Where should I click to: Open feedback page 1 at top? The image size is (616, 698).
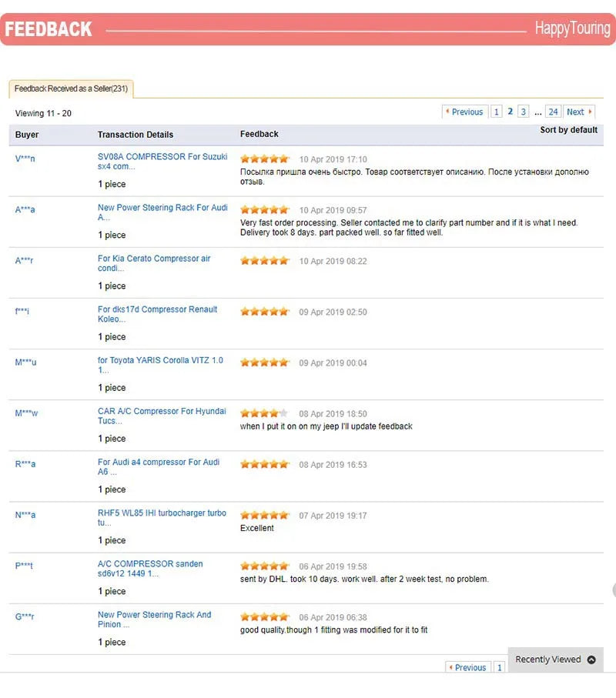pos(496,112)
